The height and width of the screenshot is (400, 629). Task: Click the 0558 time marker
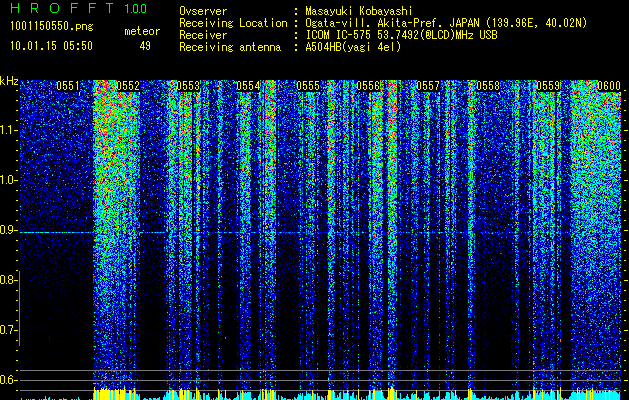click(x=488, y=86)
